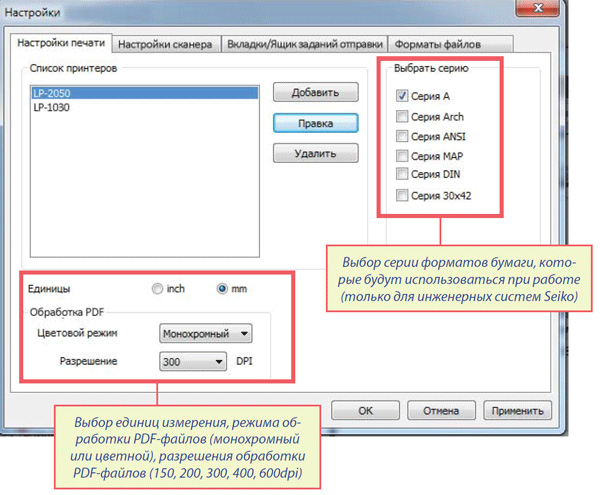Open the Форматы файлов tab
600x495 pixels.
point(437,44)
